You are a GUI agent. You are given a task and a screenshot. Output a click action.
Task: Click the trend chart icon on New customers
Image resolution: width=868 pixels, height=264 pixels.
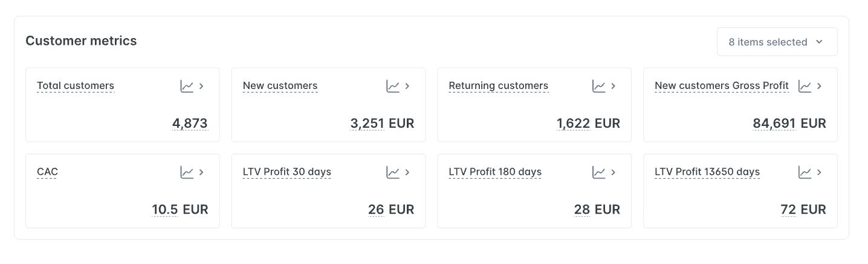[x=393, y=86]
